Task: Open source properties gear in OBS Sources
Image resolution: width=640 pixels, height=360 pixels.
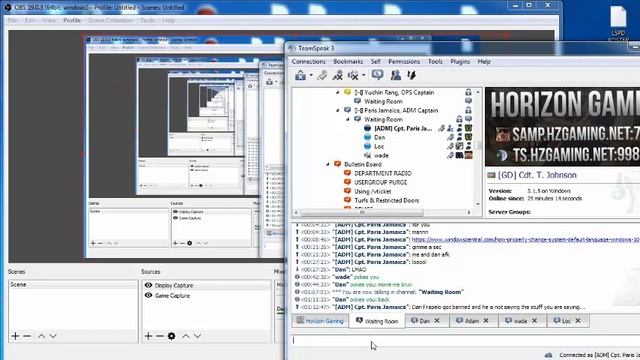Action: pos(171,336)
